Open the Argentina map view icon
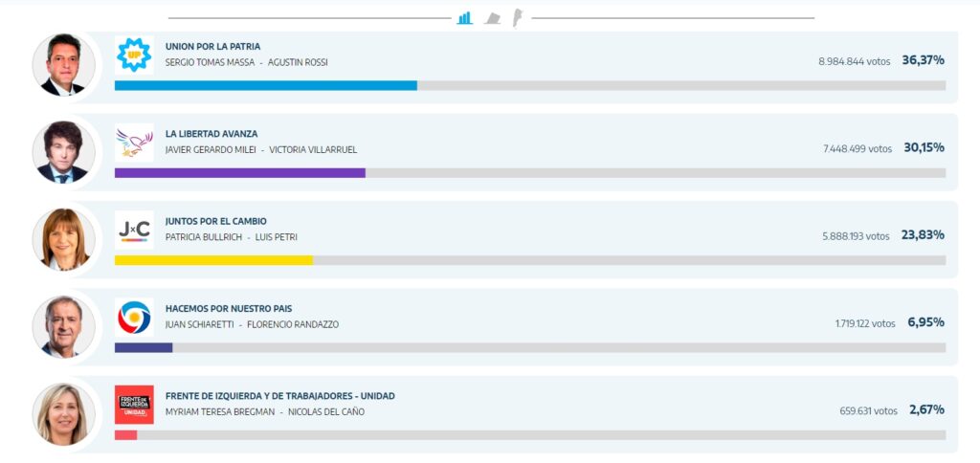The image size is (980, 463). tap(518, 17)
